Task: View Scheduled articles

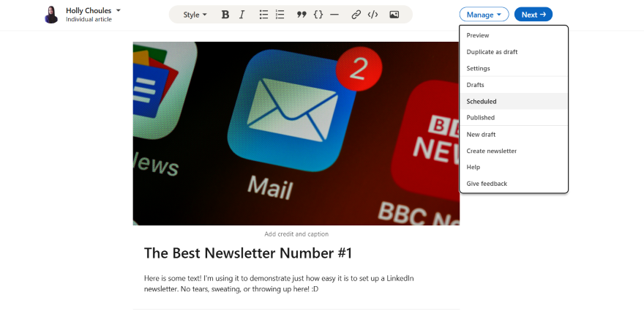Action: 514,101
